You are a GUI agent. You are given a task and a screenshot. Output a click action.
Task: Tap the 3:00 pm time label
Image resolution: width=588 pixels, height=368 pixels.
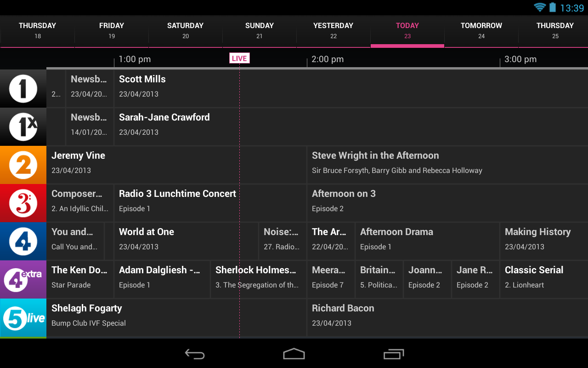point(520,59)
